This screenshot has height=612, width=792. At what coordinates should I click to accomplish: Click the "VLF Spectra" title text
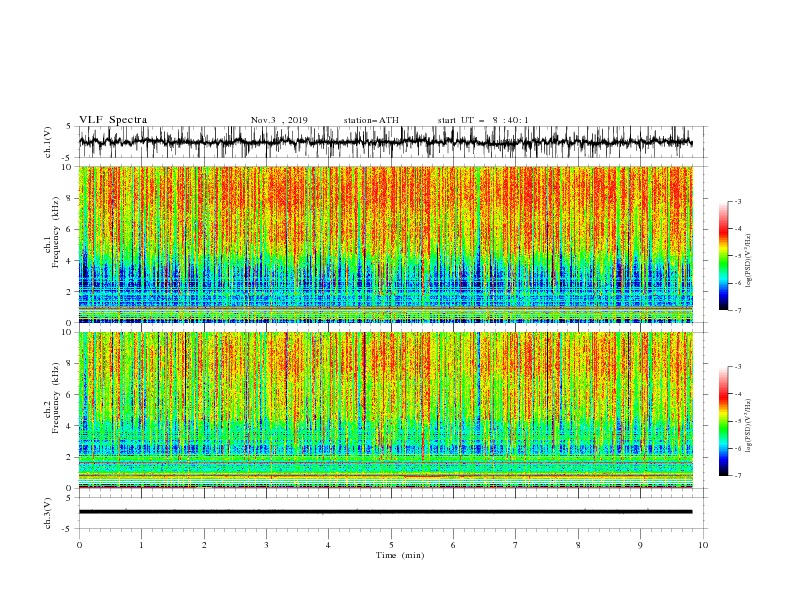click(113, 120)
